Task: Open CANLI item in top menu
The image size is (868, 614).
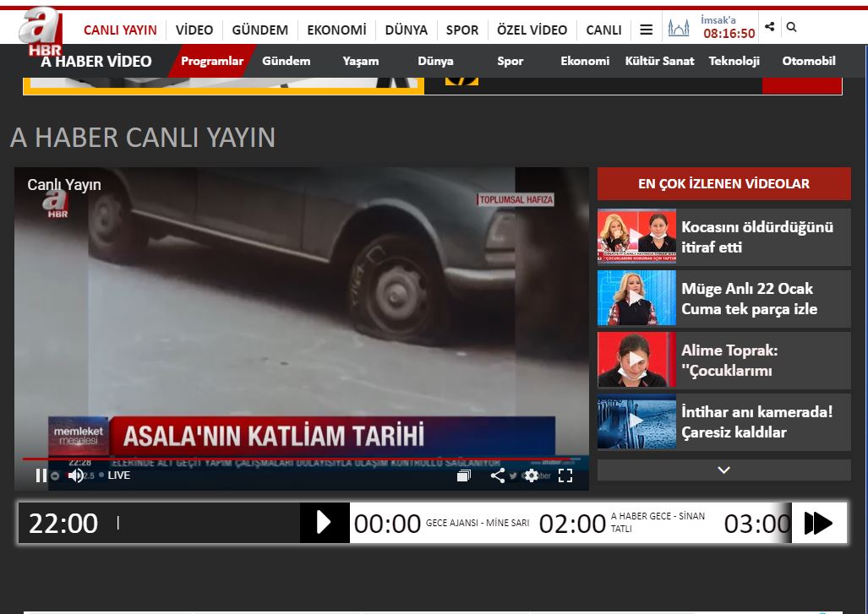Action: (604, 30)
